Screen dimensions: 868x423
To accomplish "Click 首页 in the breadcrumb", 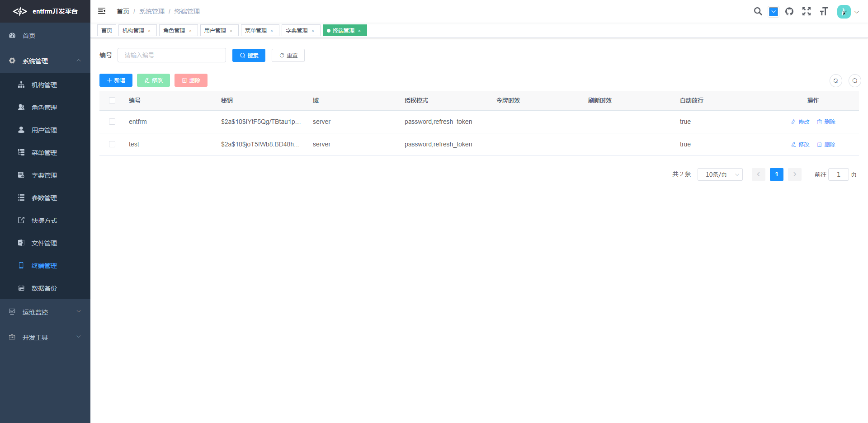I will point(123,11).
